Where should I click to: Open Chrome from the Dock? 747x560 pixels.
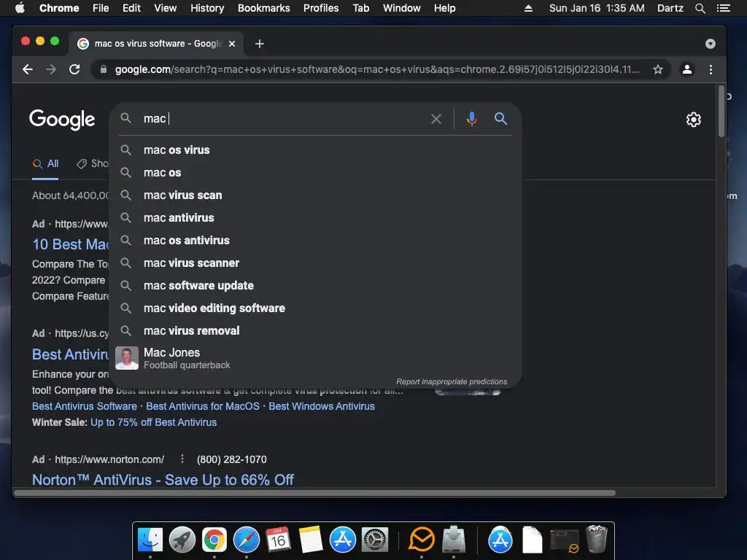coord(214,540)
